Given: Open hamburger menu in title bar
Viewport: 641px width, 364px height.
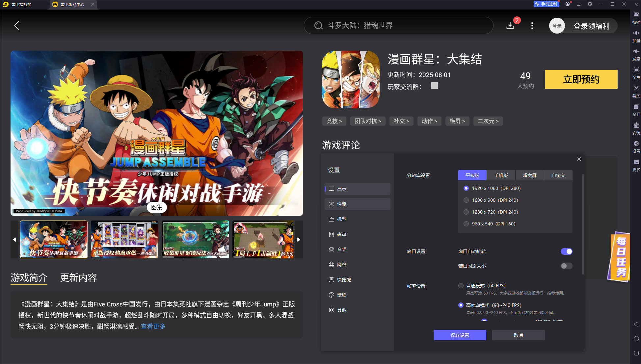Looking at the screenshot, I should coord(579,4).
